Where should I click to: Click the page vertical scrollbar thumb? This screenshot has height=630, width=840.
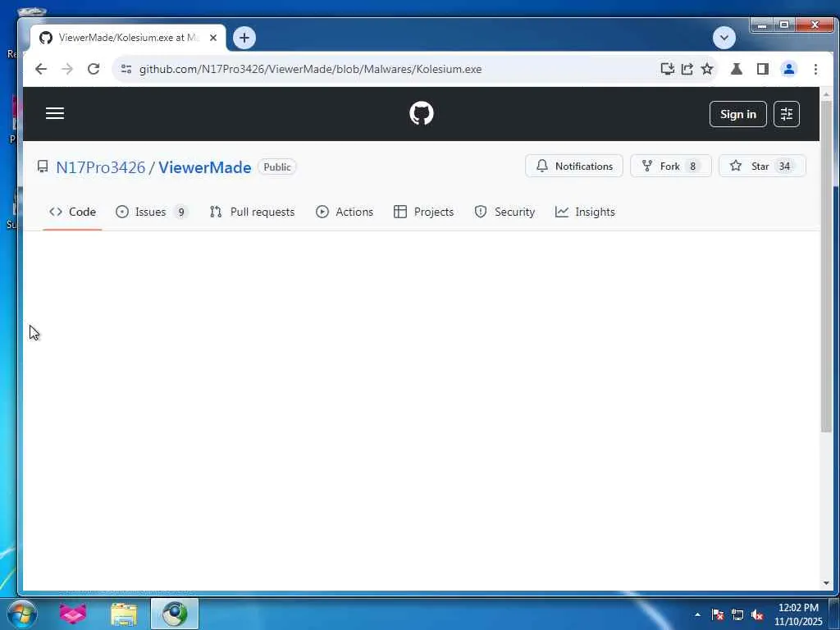[826, 267]
